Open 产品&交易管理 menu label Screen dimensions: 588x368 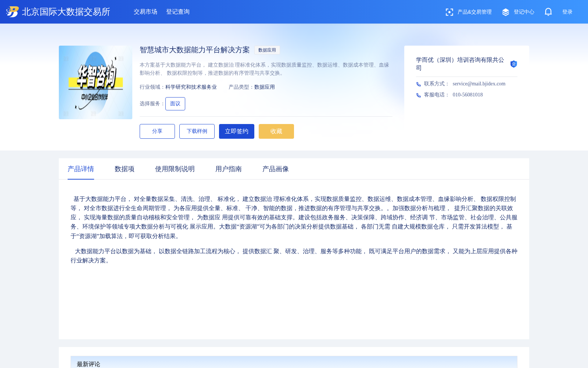[474, 12]
